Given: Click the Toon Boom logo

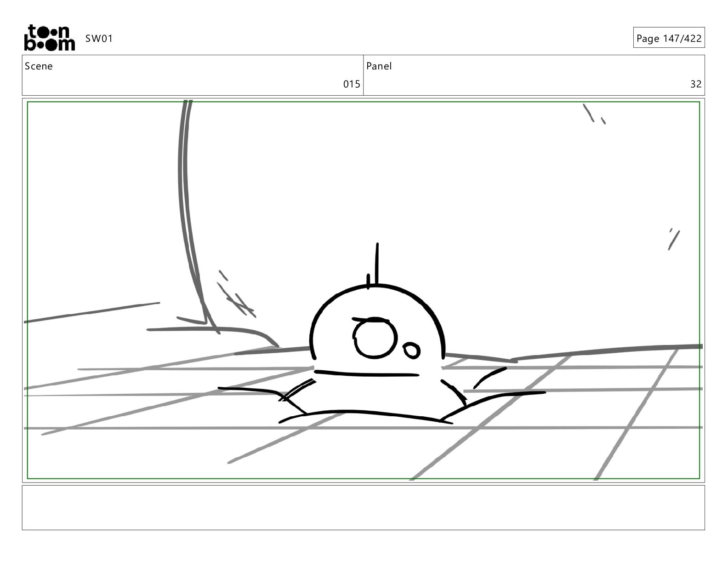Looking at the screenshot, I should [49, 38].
